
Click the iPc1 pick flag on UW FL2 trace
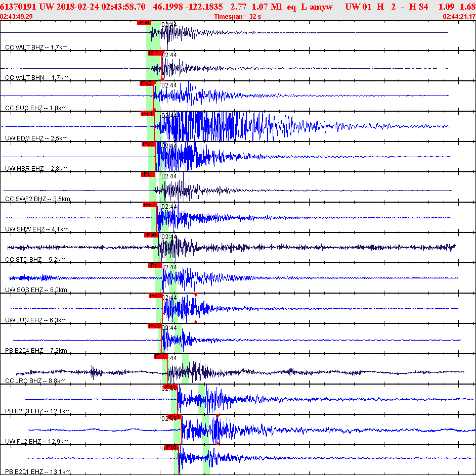[175, 417]
